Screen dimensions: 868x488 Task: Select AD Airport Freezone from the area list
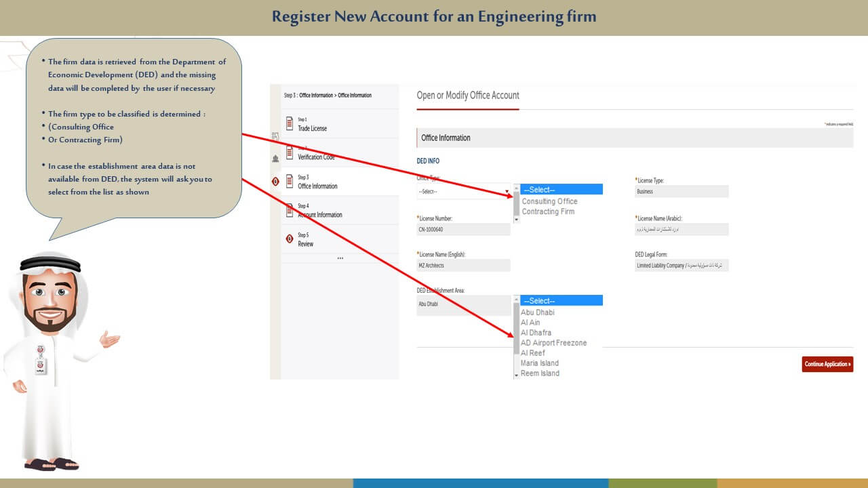(553, 343)
